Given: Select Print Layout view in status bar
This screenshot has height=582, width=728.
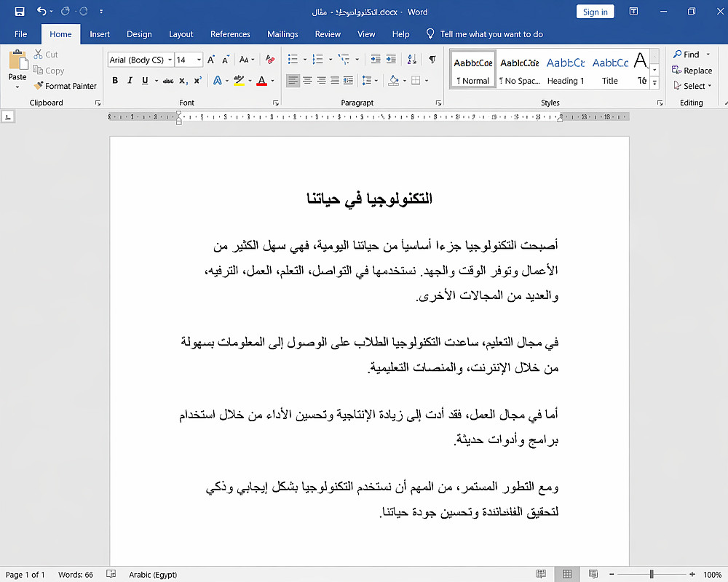Looking at the screenshot, I should [567, 574].
